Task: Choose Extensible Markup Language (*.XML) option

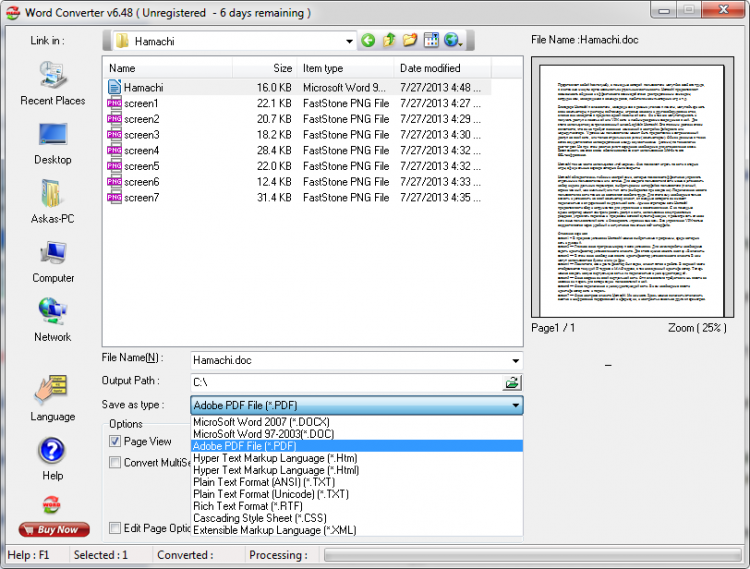Action: pyautogui.click(x=356, y=530)
